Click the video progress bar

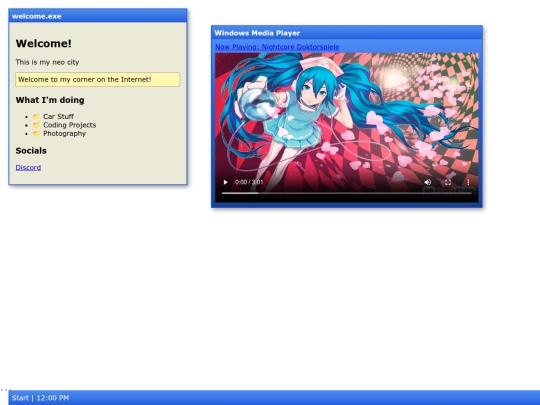pos(346,193)
